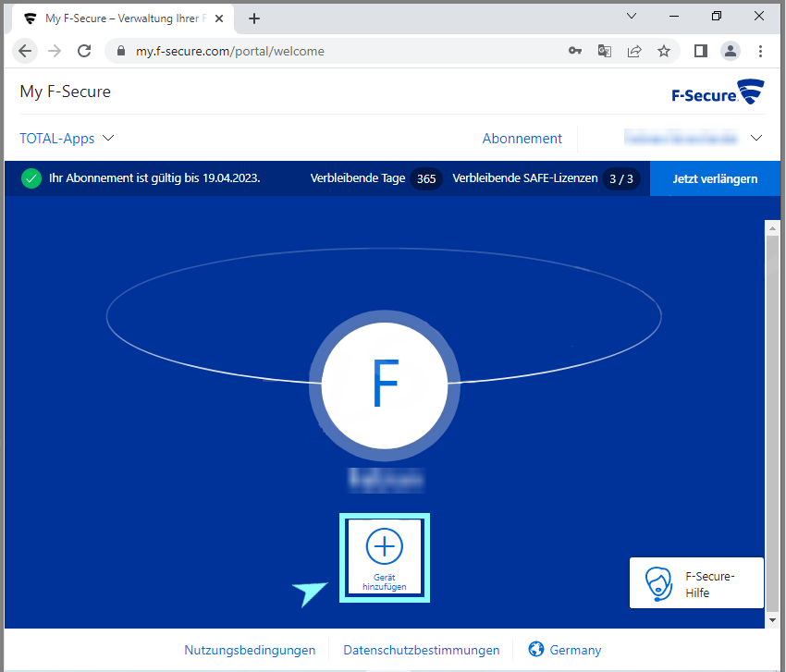Expand the account name dropdown chevron
Screen dimensions: 786x672
coord(755,138)
